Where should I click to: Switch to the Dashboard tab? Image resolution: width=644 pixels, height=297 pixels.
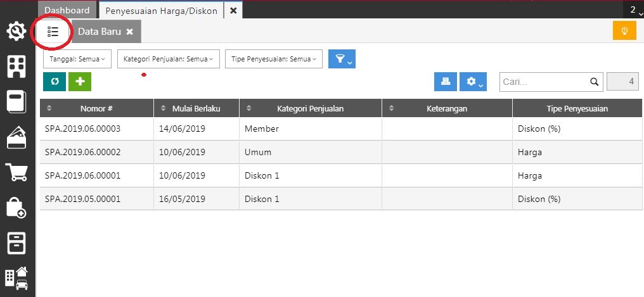pyautogui.click(x=67, y=10)
